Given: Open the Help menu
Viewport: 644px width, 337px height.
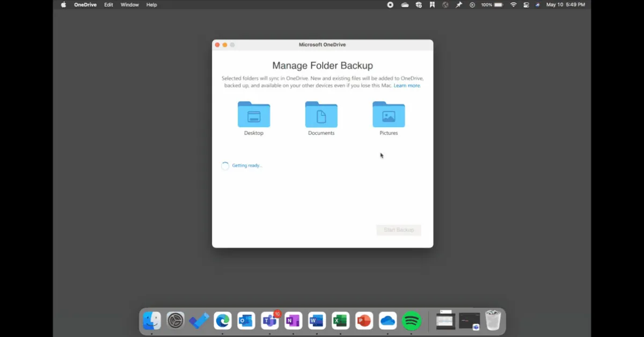Looking at the screenshot, I should click(x=151, y=5).
